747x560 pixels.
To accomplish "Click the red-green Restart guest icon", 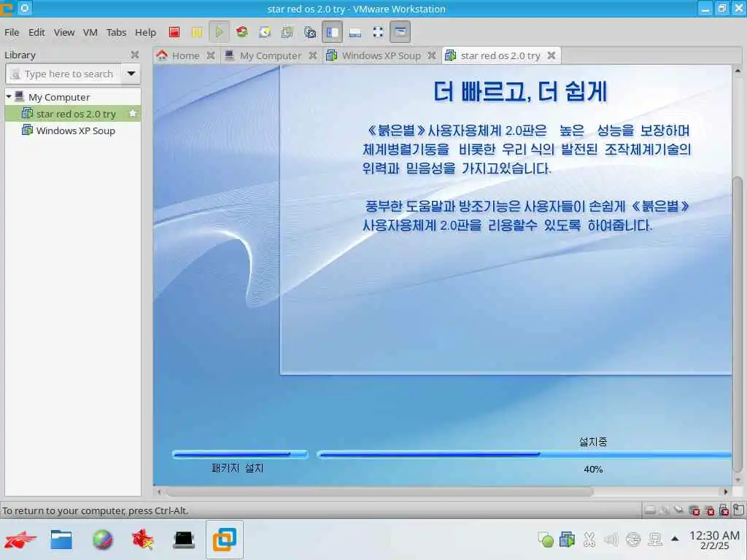I will tap(242, 32).
